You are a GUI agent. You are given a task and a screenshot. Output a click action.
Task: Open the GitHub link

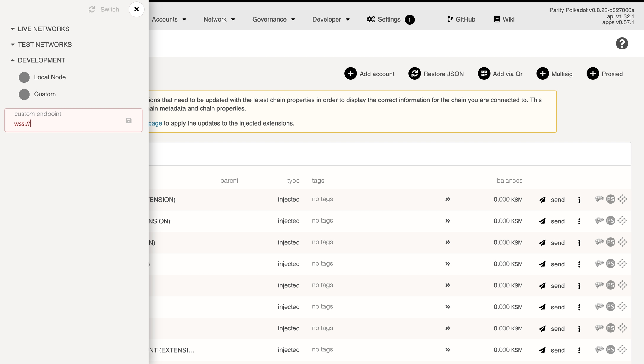[x=461, y=19]
